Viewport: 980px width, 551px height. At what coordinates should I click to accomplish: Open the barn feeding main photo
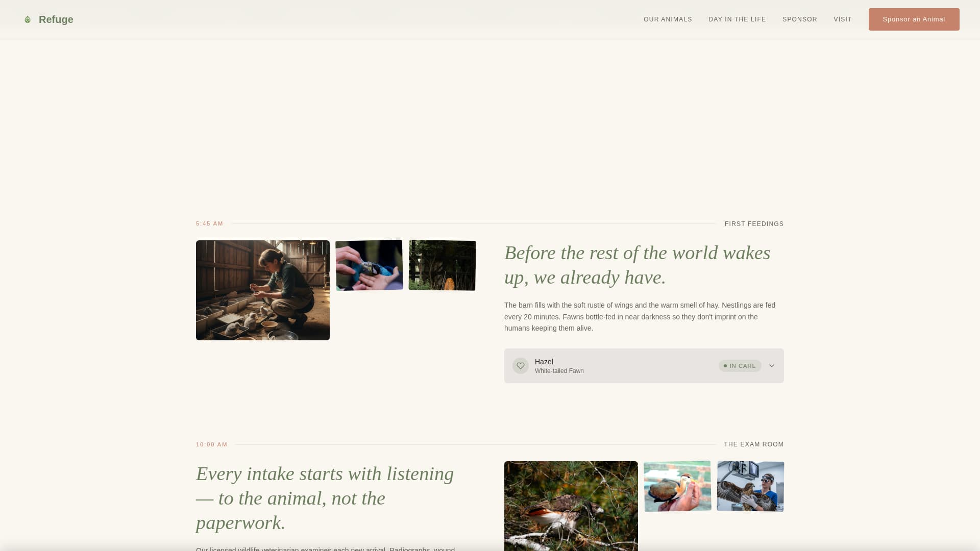[263, 290]
